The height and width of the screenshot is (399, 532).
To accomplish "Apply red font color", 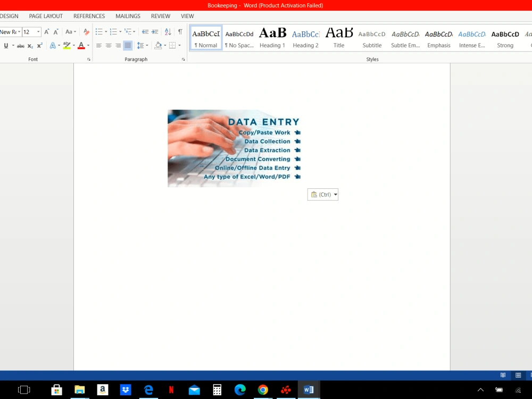I will 81,45.
